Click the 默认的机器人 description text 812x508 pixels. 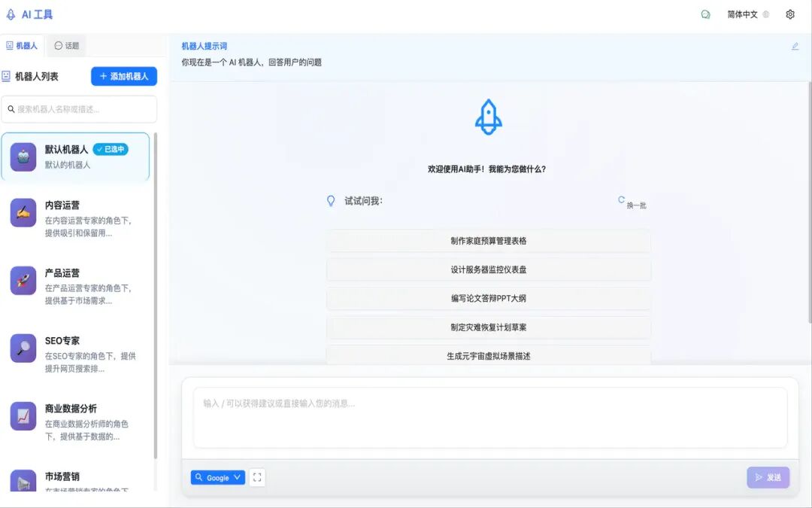tap(68, 165)
